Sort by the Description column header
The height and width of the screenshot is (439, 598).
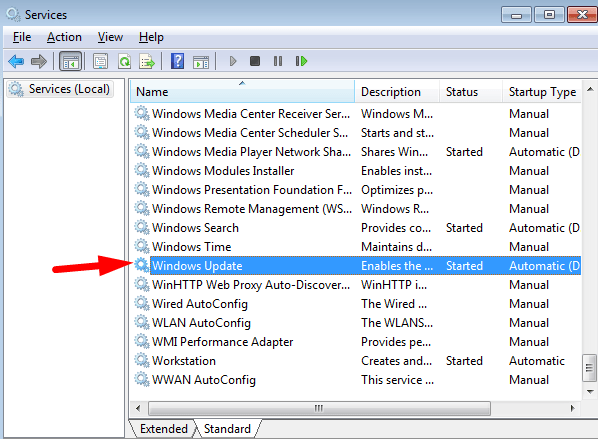pos(397,92)
